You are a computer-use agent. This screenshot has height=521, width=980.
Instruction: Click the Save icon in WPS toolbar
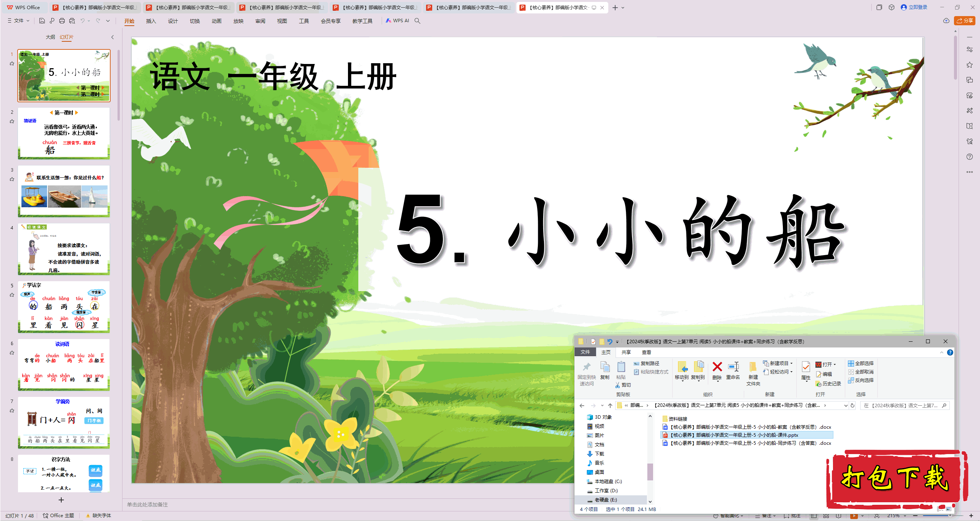tap(42, 21)
